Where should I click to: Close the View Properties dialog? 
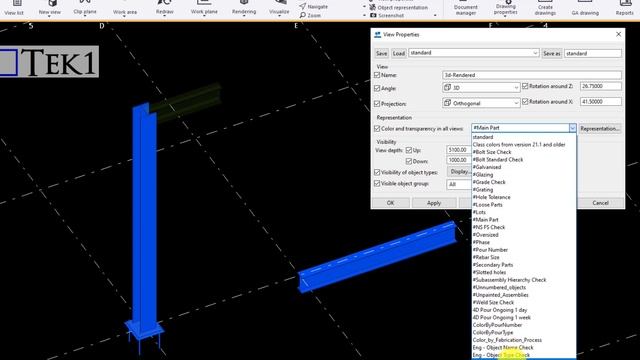(x=618, y=34)
